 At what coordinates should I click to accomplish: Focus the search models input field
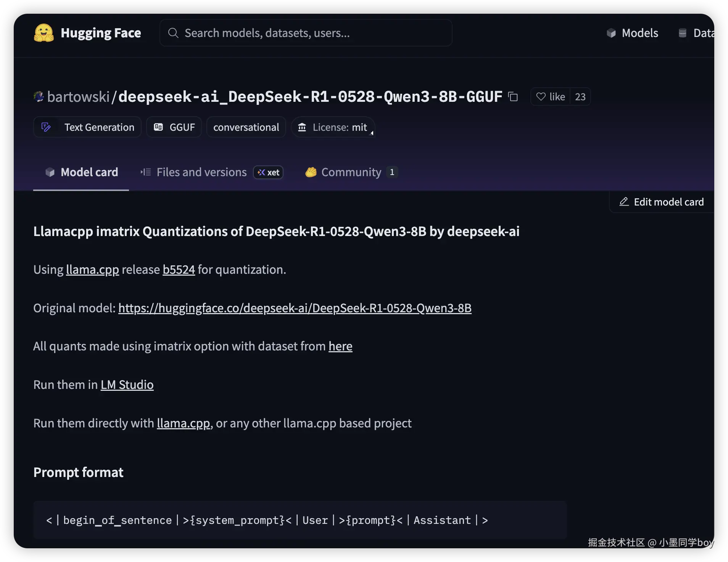[x=313, y=33]
